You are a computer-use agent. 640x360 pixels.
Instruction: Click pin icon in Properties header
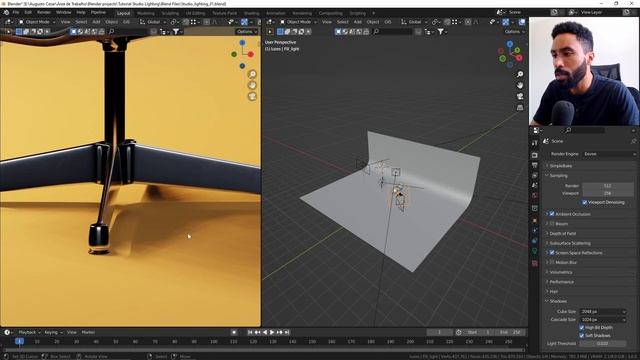point(633,141)
